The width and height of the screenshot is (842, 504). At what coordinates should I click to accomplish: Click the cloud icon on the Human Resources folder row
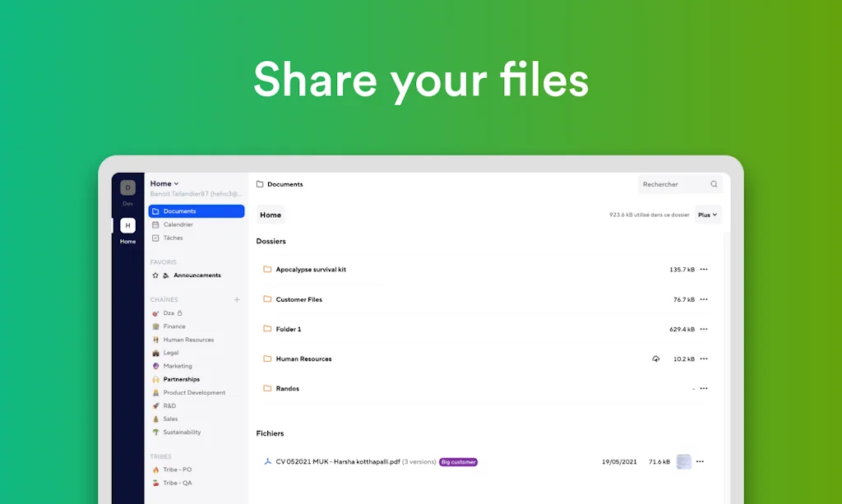655,359
